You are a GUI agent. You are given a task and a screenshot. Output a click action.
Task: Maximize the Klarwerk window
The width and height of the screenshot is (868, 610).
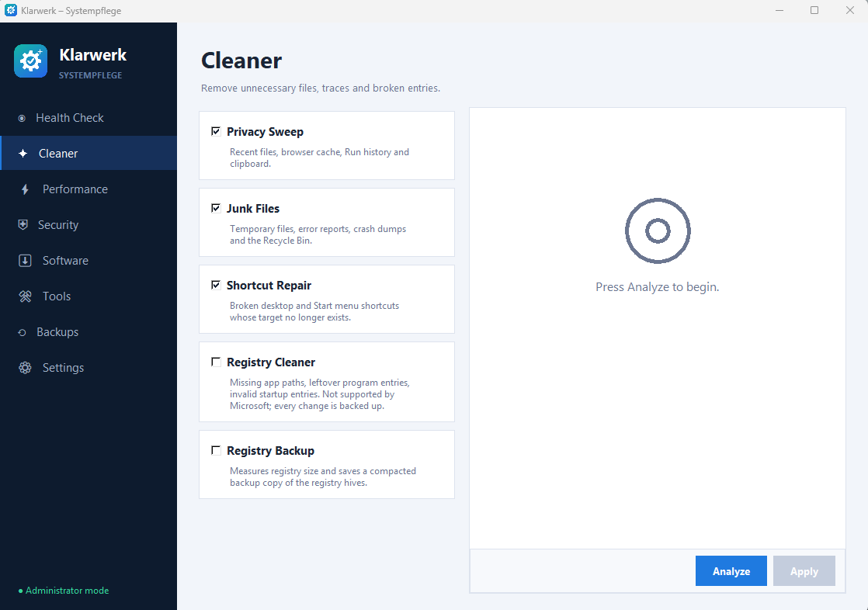814,11
